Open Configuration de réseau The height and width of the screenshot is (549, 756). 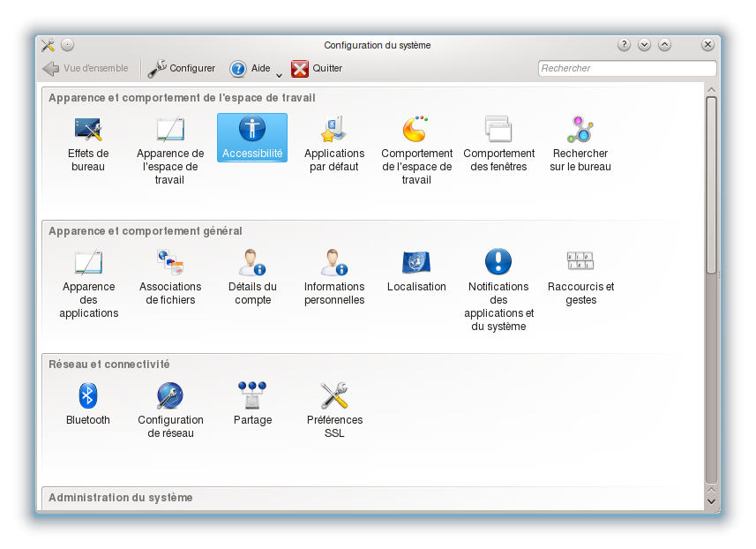click(170, 410)
